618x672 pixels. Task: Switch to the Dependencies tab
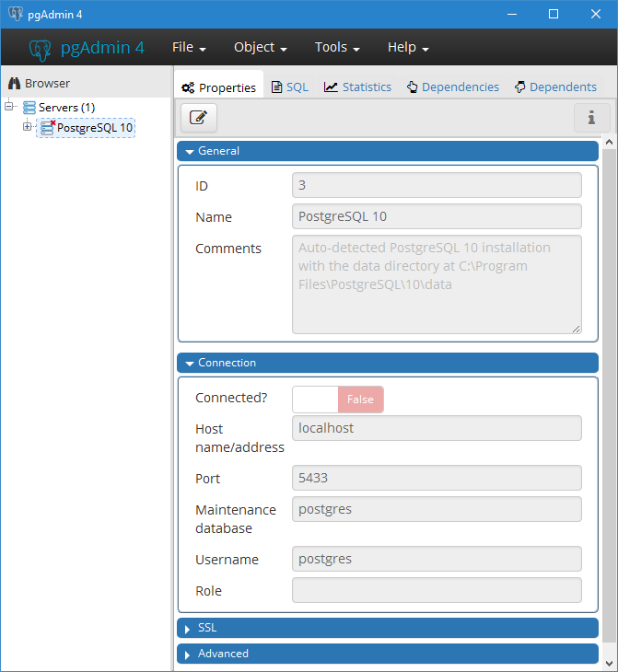pos(453,87)
